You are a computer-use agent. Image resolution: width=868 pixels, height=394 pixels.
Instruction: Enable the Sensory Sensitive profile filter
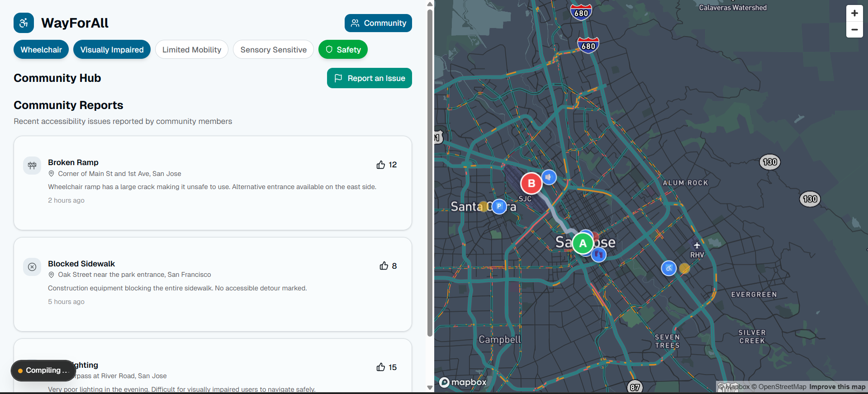coord(273,50)
